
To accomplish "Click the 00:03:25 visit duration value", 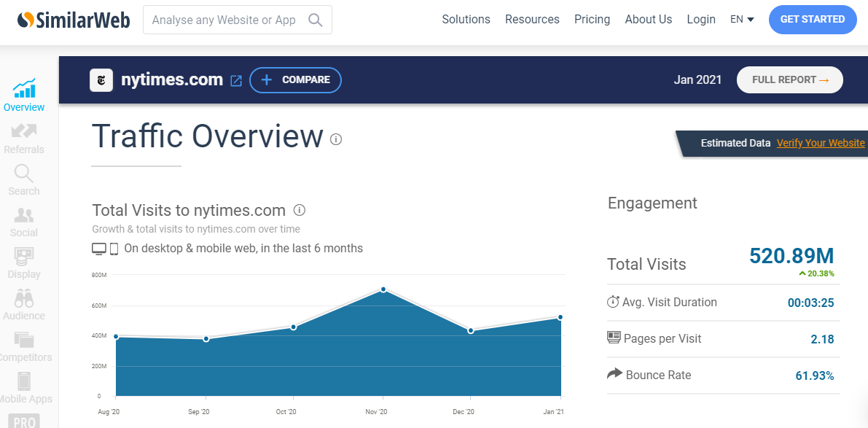I will pyautogui.click(x=811, y=303).
